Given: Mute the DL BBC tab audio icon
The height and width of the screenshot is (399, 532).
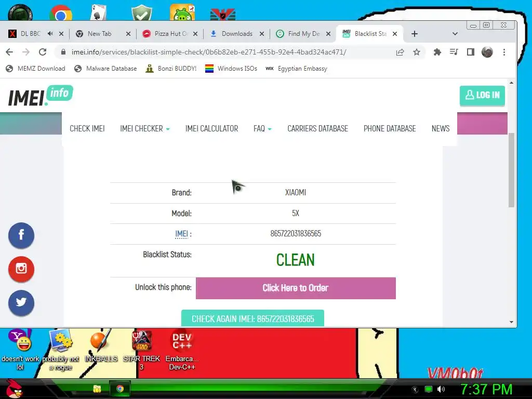Looking at the screenshot, I should [50, 34].
